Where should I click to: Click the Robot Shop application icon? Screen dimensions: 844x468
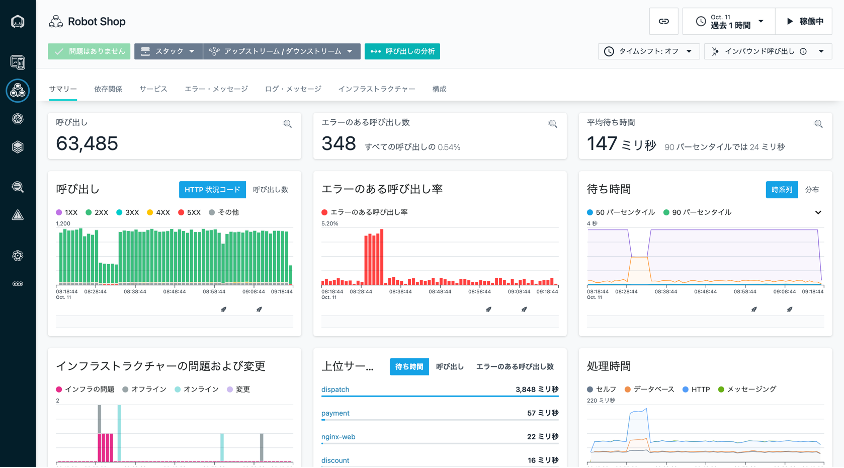coord(55,22)
